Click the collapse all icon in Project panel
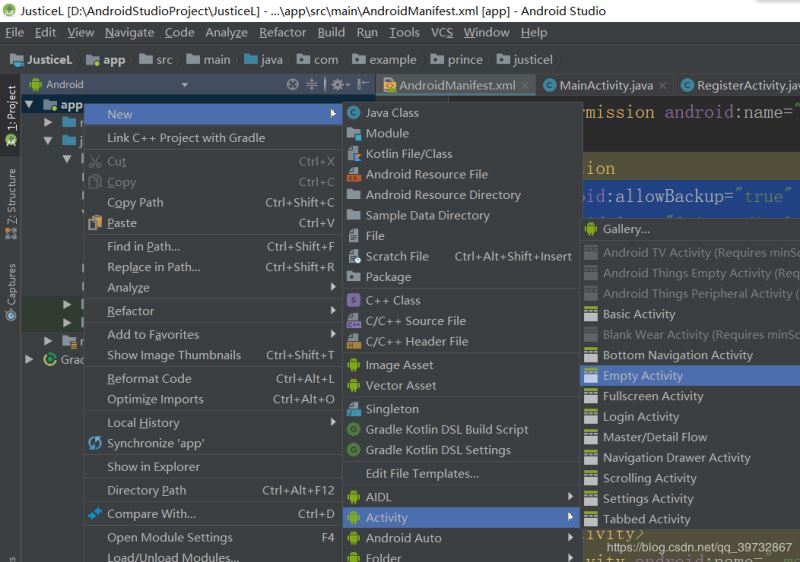Viewport: 800px width, 562px height. click(x=312, y=85)
